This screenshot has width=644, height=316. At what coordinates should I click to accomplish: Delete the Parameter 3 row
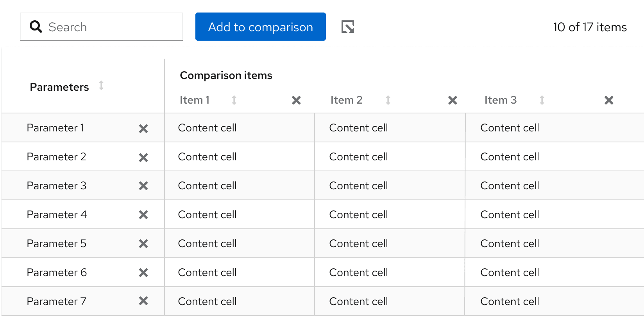(x=143, y=186)
